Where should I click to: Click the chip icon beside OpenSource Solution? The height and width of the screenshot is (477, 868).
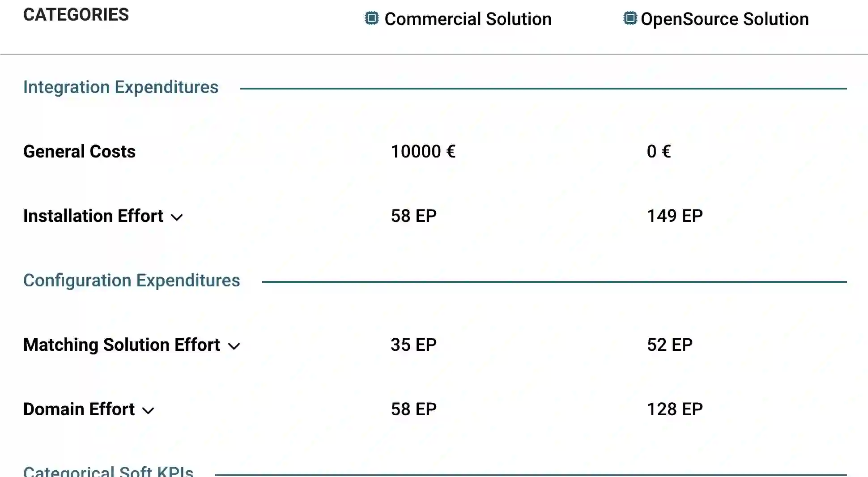(x=630, y=18)
